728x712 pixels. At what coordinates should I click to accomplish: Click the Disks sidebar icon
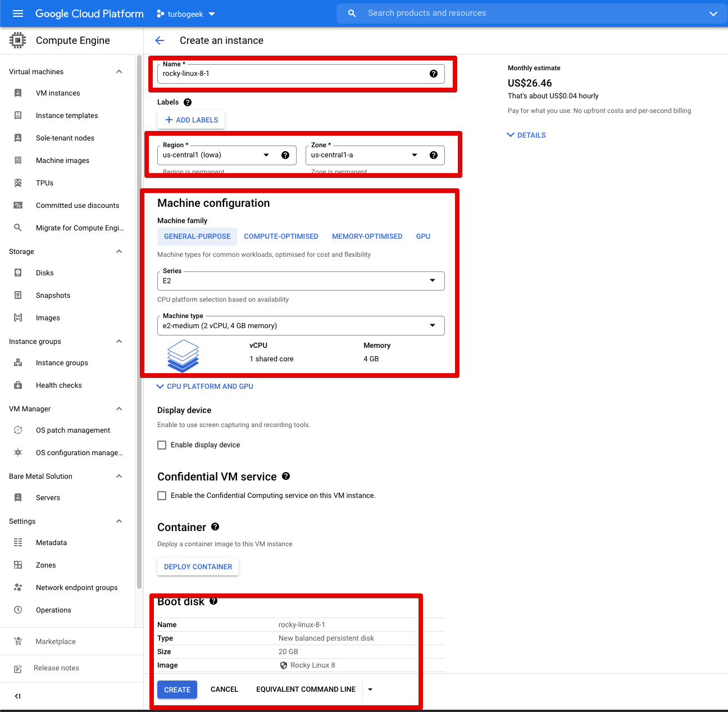[x=18, y=273]
